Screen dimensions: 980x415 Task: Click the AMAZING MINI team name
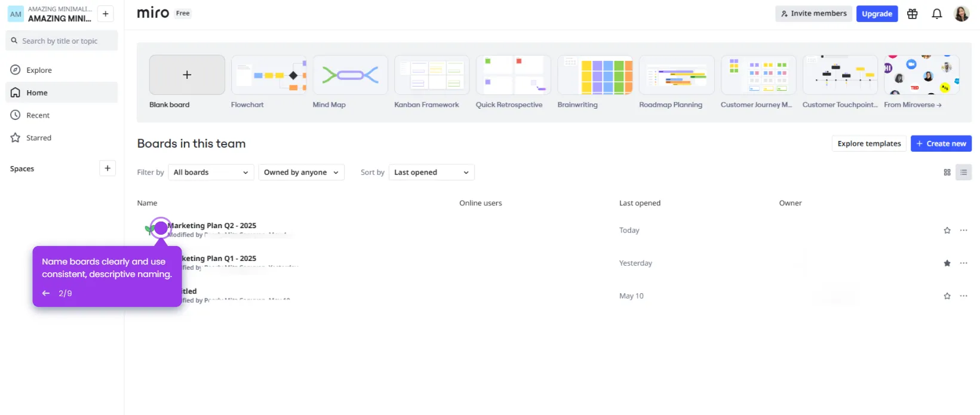tap(60, 19)
